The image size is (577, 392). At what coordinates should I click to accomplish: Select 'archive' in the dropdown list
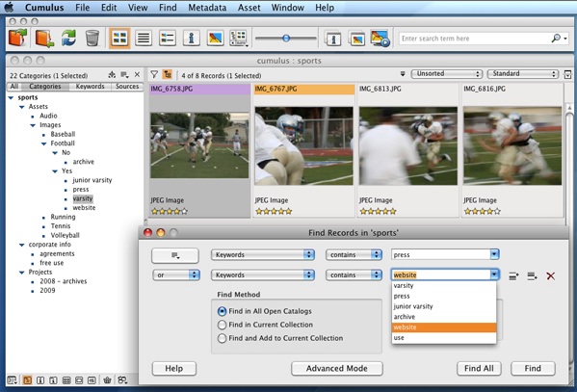point(444,317)
